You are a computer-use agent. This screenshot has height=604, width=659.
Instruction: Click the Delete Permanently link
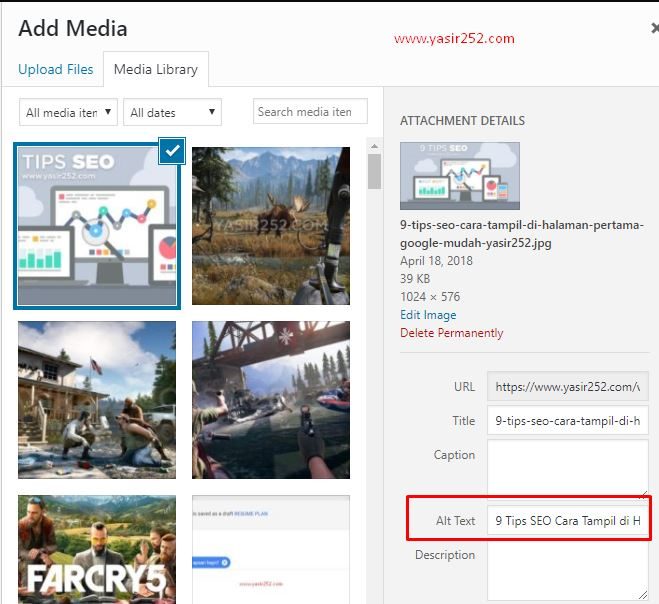tap(451, 333)
